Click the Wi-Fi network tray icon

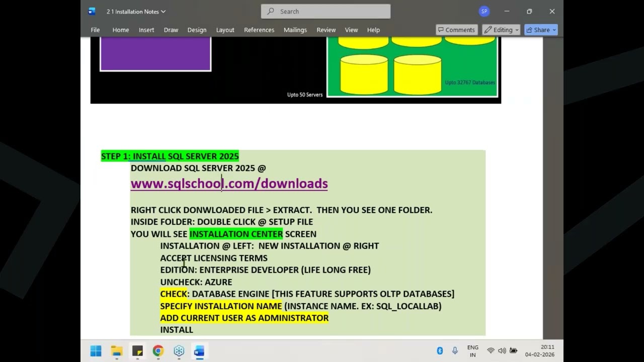(491, 351)
